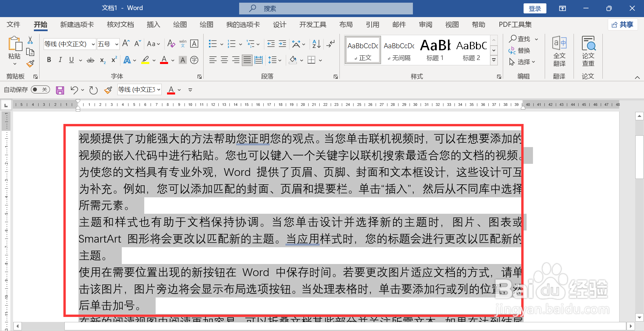Expand the bullet list style dropdown
The height and width of the screenshot is (331, 644).
click(222, 44)
